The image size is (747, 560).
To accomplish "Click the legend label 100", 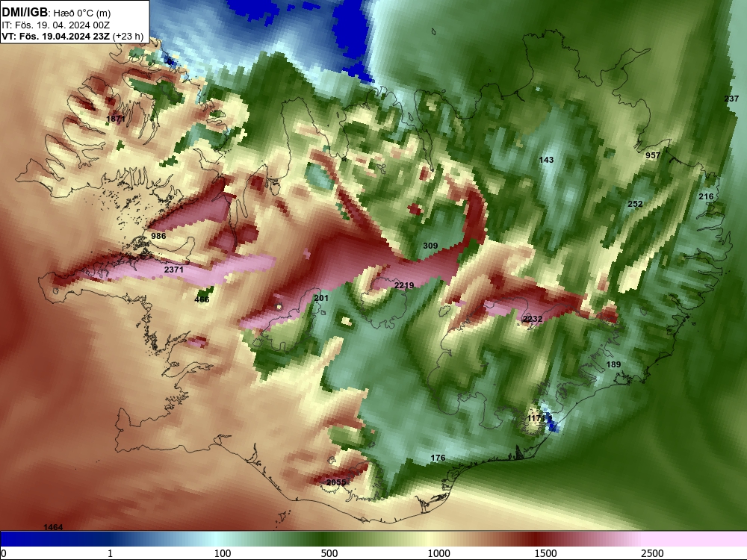I will coord(223,553).
